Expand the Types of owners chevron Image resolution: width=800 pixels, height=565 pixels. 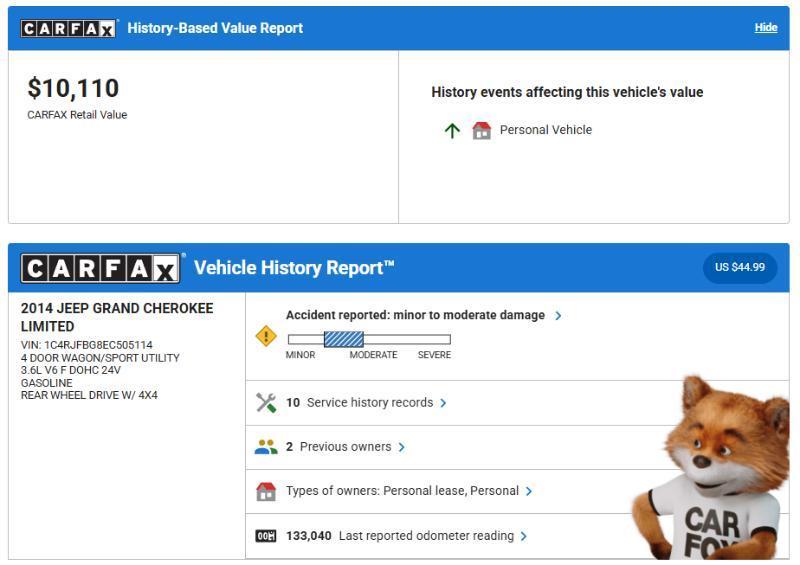point(529,491)
